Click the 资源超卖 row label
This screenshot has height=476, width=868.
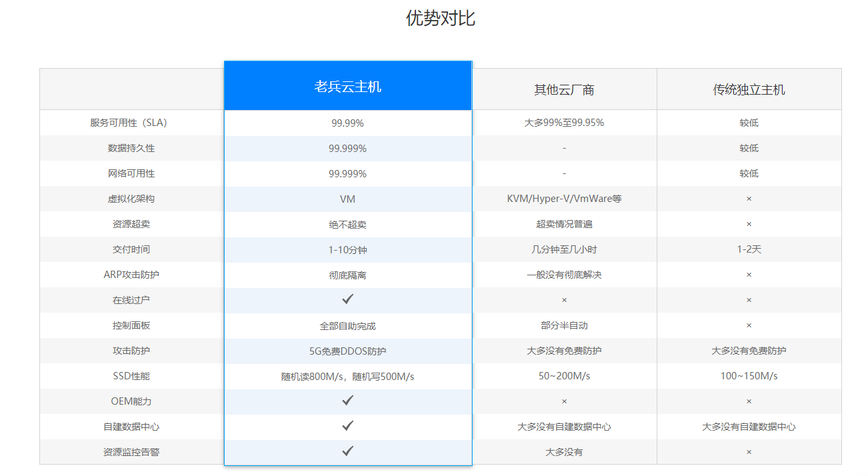click(131, 224)
